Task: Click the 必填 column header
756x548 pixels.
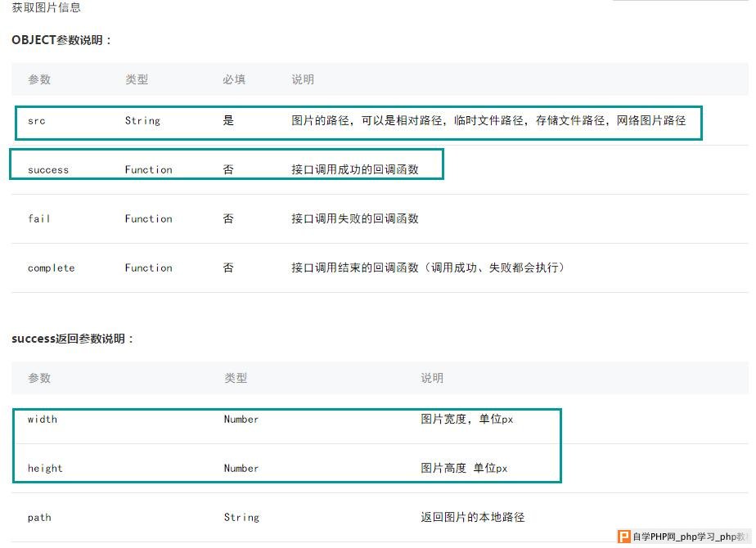Action: click(x=234, y=79)
